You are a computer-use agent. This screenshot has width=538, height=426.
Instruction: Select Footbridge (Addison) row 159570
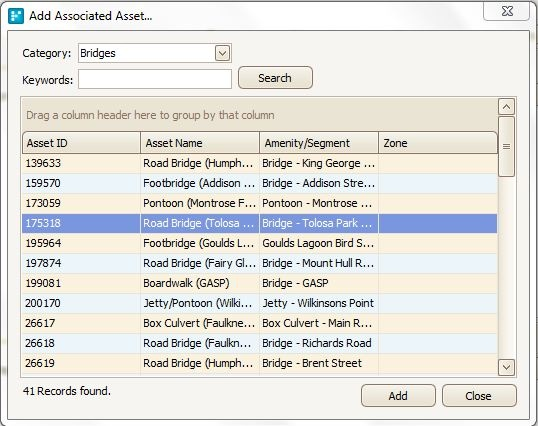click(x=260, y=183)
